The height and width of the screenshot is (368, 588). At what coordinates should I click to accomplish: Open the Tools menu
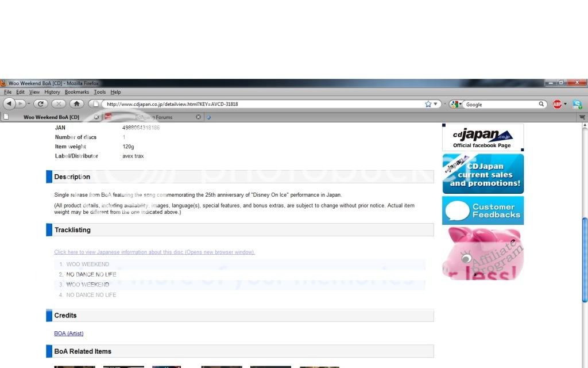coord(100,92)
